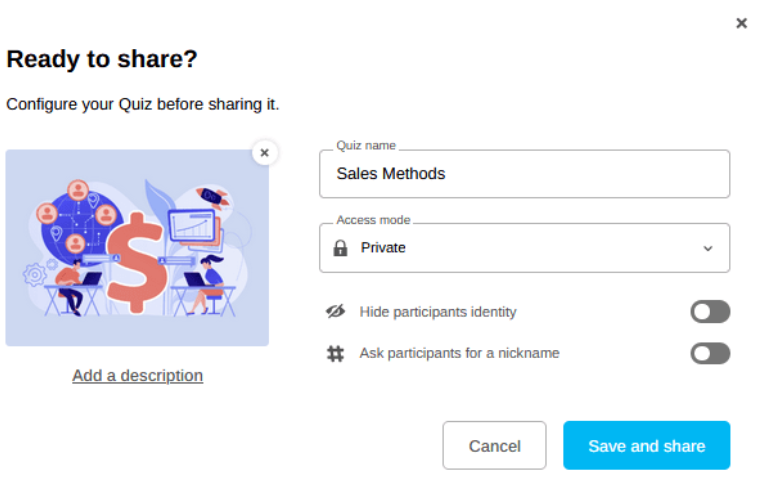Close the Ready to share dialog
The image size is (759, 496).
coord(741,23)
